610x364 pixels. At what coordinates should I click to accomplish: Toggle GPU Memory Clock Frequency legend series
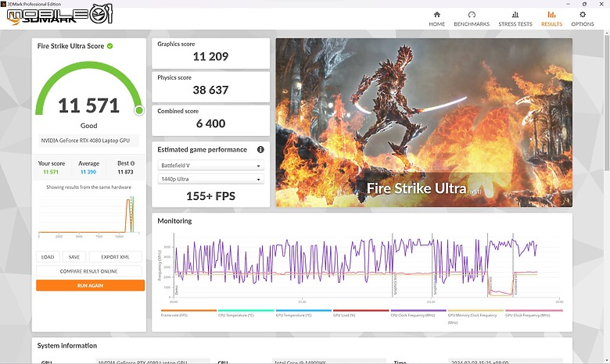[x=475, y=316]
